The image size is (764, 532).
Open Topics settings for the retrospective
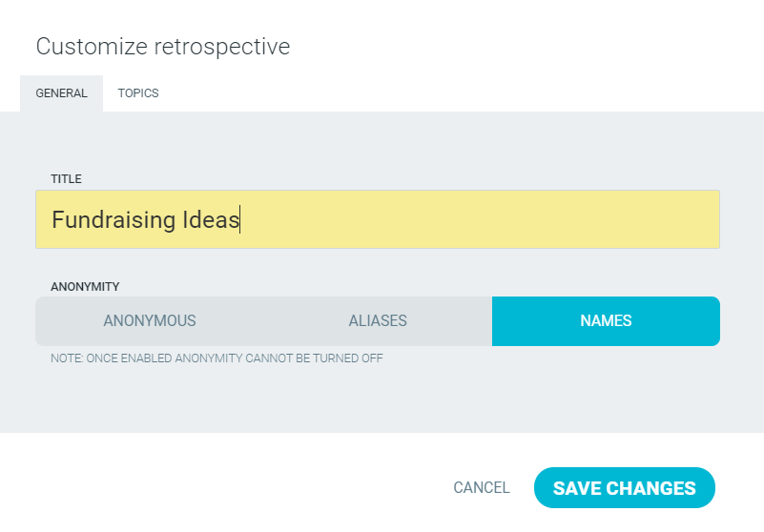click(x=138, y=93)
